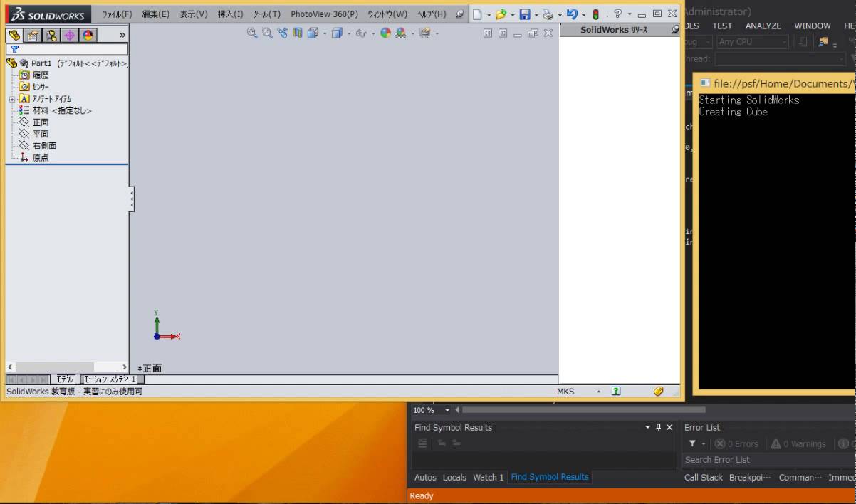Open the ウィンドウ(W) menu

(387, 14)
